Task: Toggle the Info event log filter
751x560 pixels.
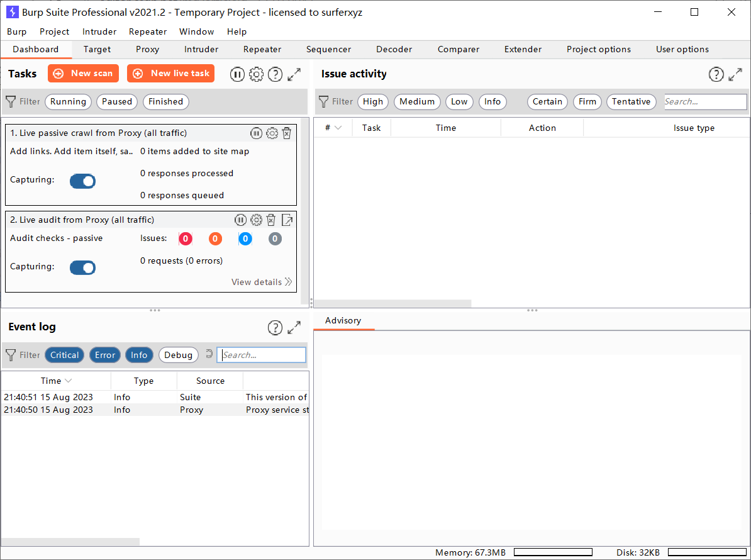Action: [x=140, y=355]
